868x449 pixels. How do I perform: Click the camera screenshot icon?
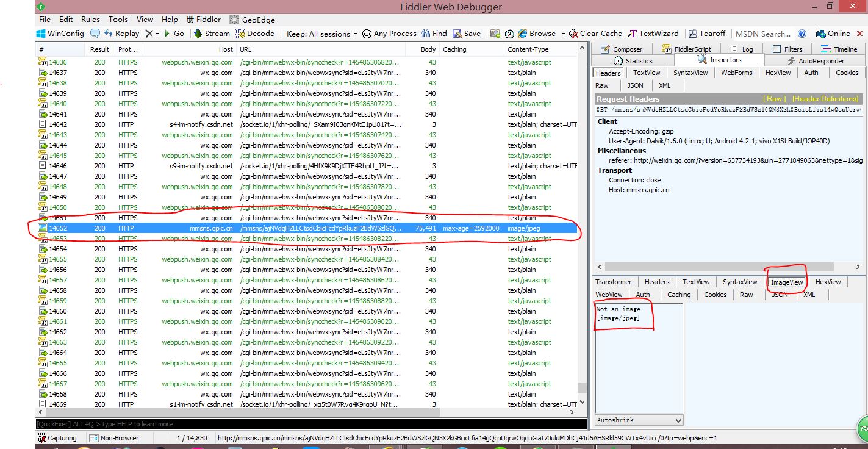pos(495,34)
